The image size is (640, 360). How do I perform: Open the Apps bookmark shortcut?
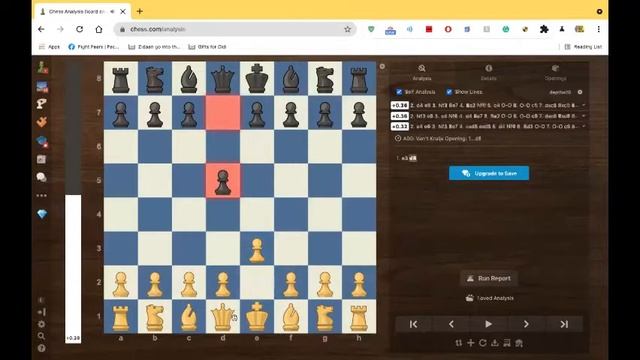[49, 47]
